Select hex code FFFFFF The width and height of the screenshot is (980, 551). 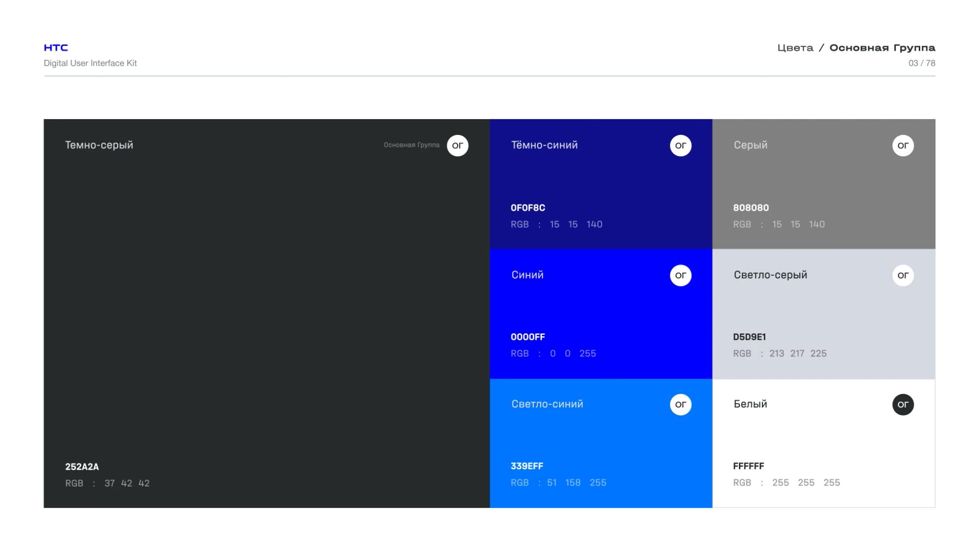[x=748, y=466]
